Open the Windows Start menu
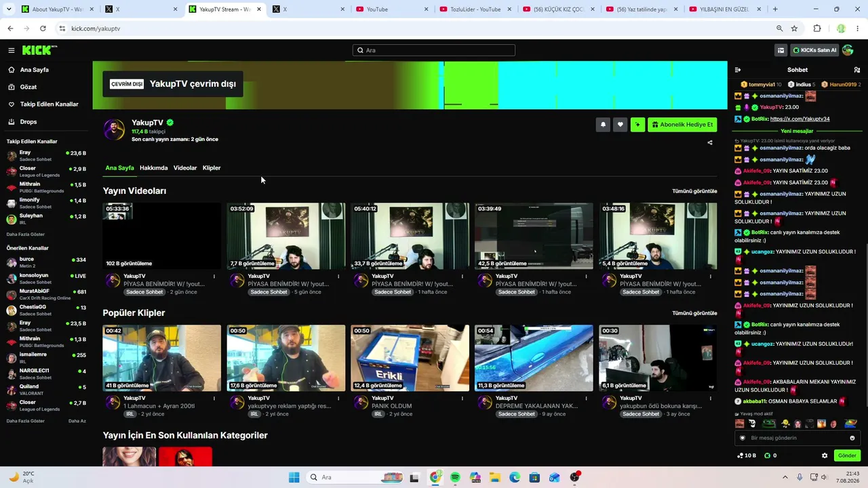This screenshot has width=868, height=488. pyautogui.click(x=294, y=477)
